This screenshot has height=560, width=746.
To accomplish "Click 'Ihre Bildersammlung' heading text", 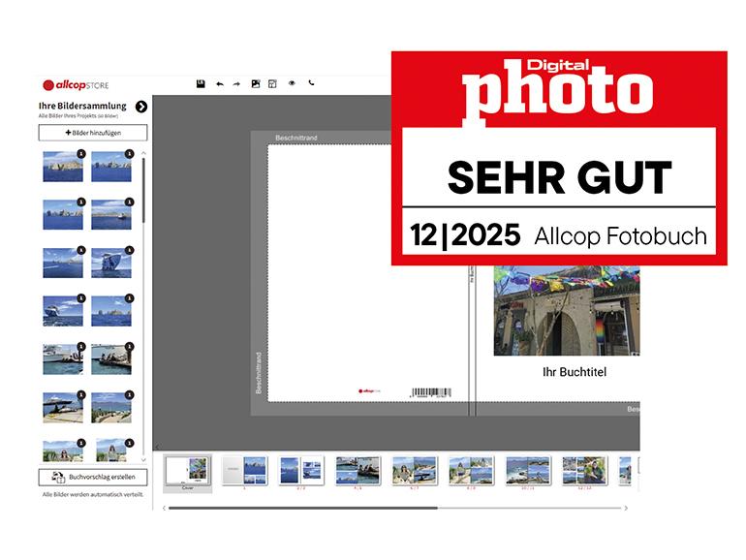I will pos(82,106).
